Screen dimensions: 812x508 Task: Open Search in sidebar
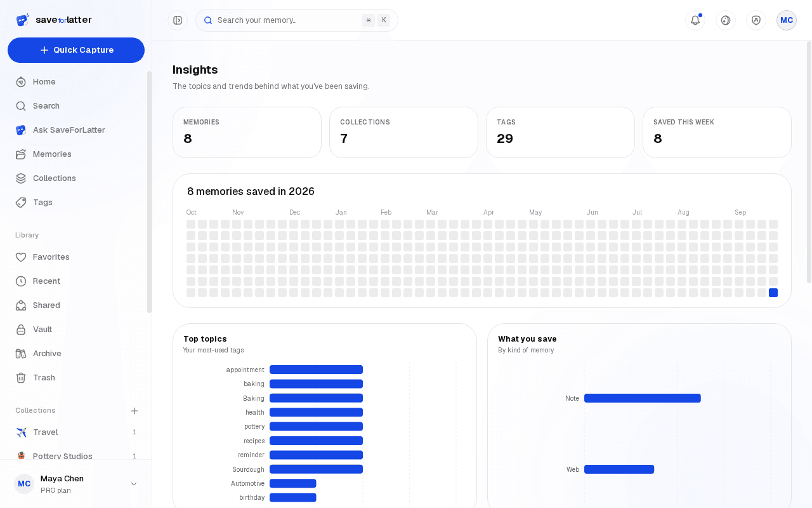coord(76,106)
